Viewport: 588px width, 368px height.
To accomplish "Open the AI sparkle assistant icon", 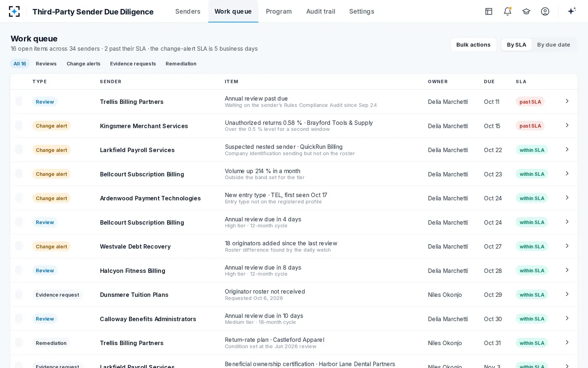I will click(x=572, y=11).
